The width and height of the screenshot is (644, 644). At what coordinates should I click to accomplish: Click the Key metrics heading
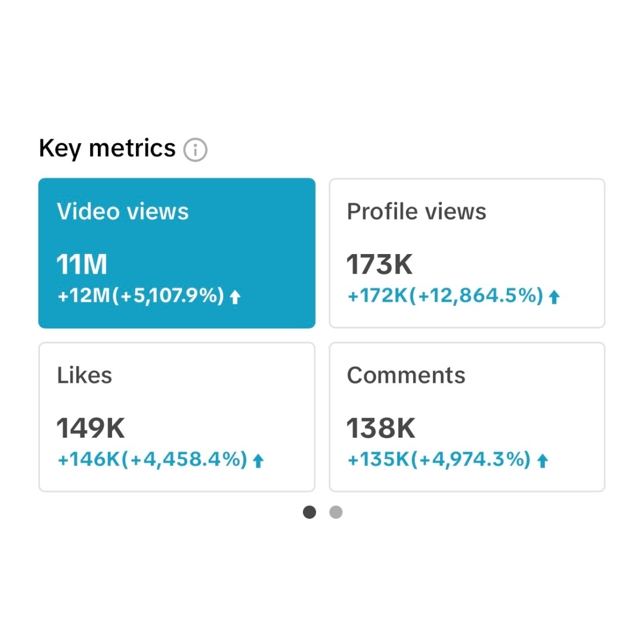pyautogui.click(x=107, y=148)
